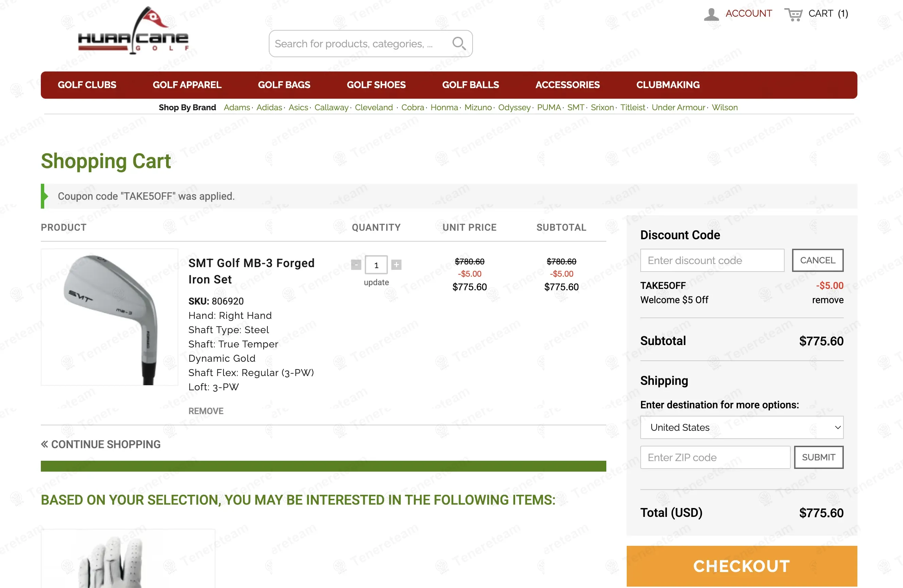The width and height of the screenshot is (903, 588).
Task: Shop the Mizuno brand link
Action: (478, 107)
